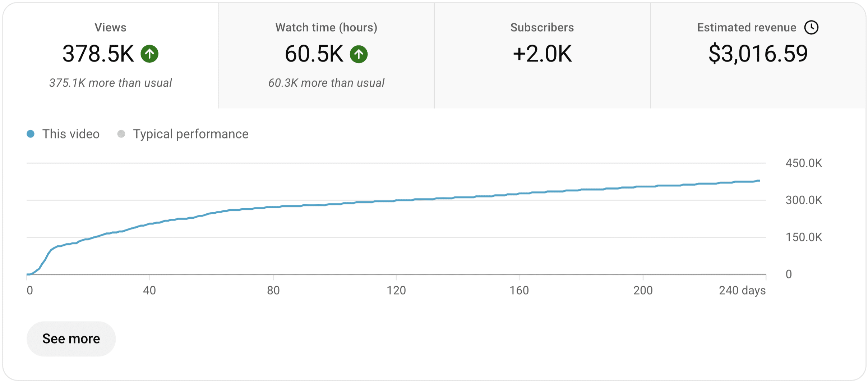868x382 pixels.
Task: Click the end of the blue views line
Action: click(759, 181)
